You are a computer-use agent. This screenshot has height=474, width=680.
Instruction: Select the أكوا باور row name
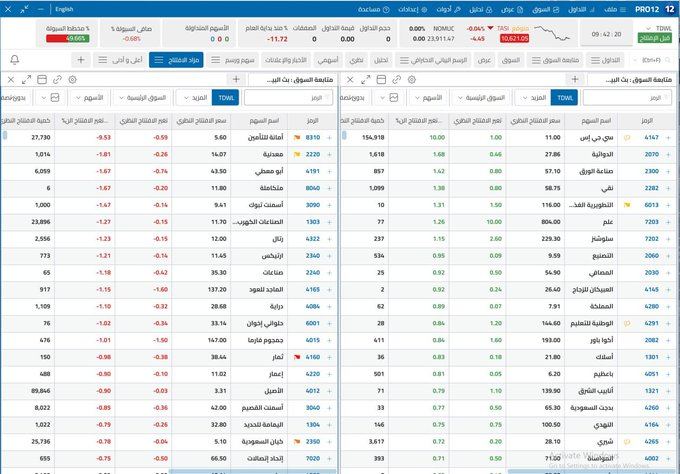pos(602,340)
